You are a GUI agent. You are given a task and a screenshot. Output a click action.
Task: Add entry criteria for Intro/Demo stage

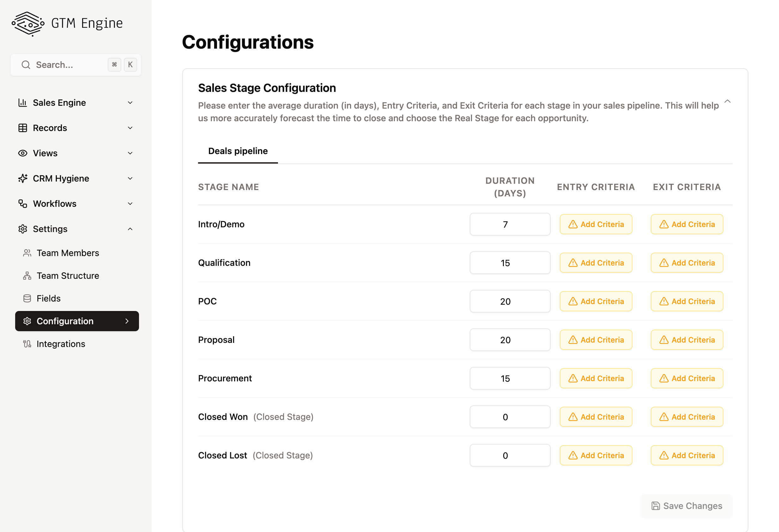pyautogui.click(x=596, y=224)
